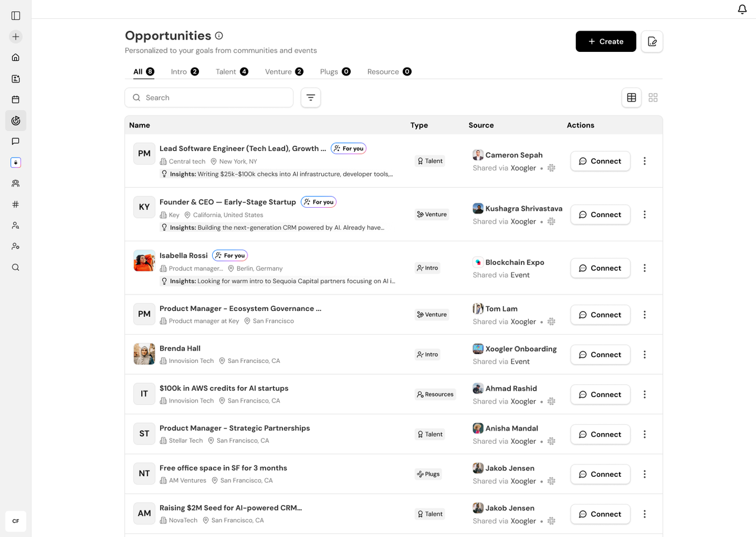
Task: Click the Plugs type tag in table
Action: coord(428,474)
